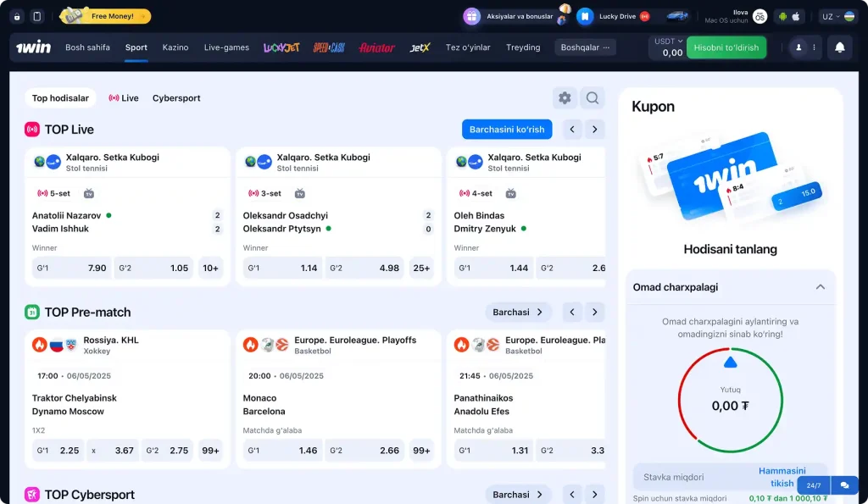Download the Mac OS app icon

tap(760, 17)
